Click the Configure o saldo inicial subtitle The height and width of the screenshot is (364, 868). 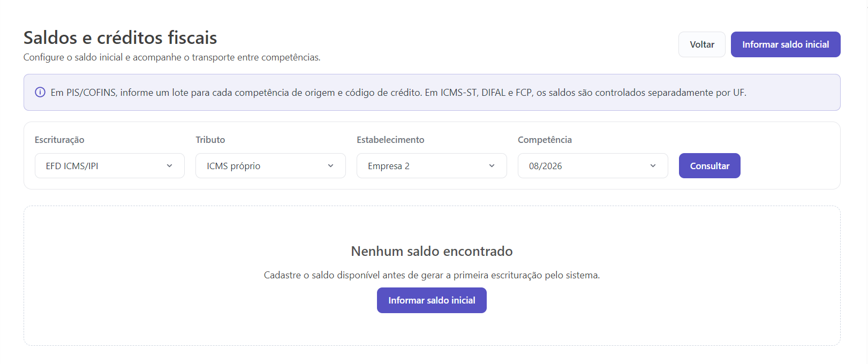[172, 57]
